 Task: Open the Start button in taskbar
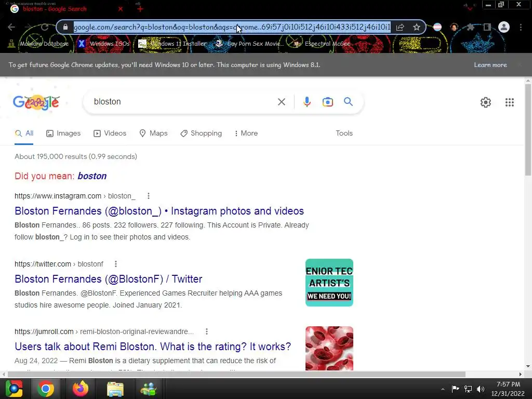[14, 389]
